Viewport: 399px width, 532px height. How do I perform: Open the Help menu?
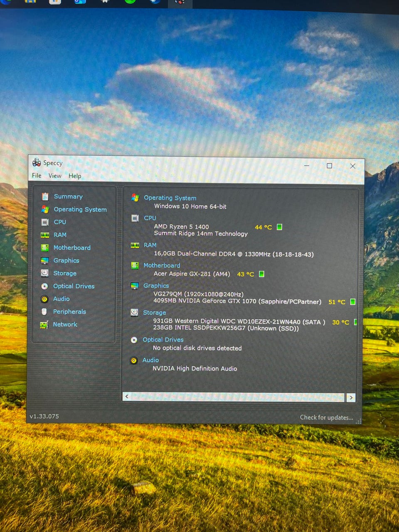75,176
